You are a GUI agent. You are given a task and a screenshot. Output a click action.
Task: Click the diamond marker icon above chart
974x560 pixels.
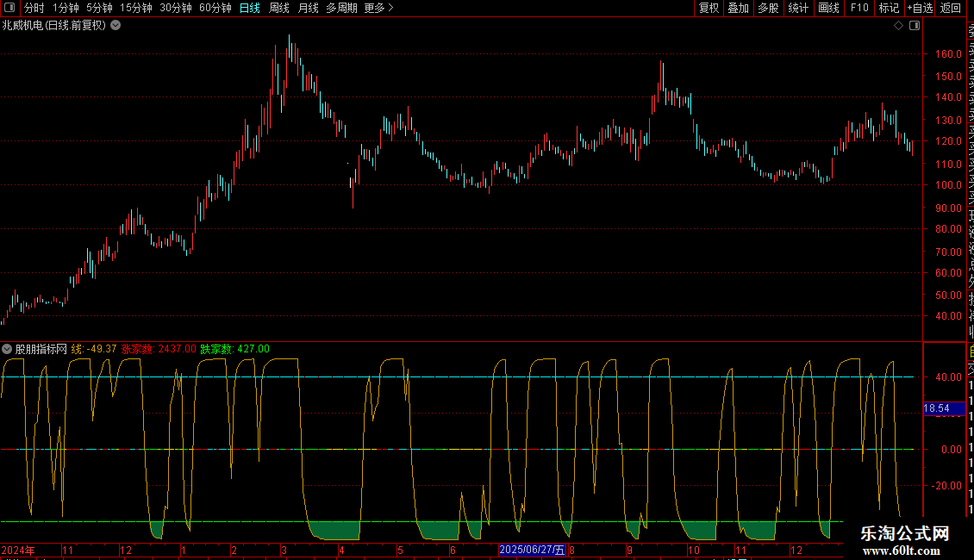point(898,26)
